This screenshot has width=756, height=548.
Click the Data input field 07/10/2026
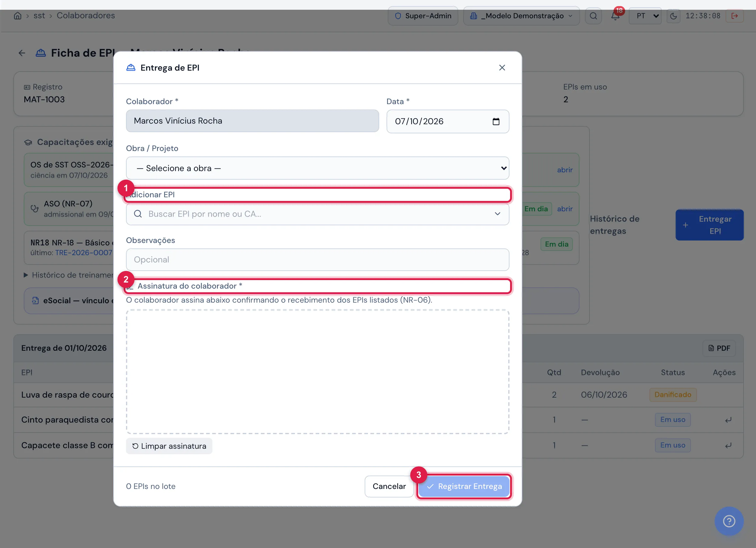pos(448,121)
